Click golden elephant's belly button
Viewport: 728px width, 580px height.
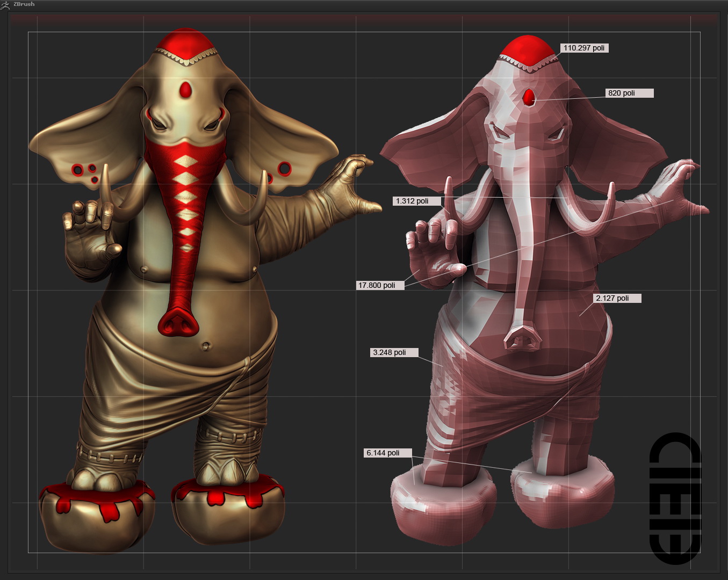click(x=206, y=345)
